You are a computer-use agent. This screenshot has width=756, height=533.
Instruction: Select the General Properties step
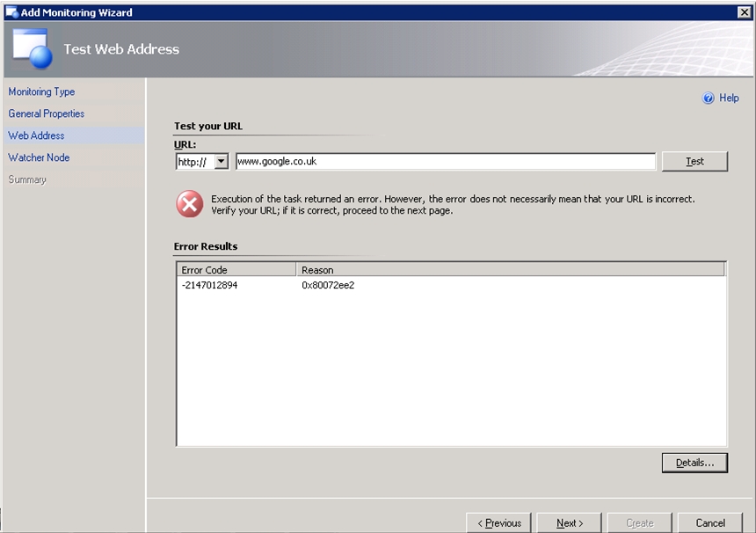tap(47, 113)
